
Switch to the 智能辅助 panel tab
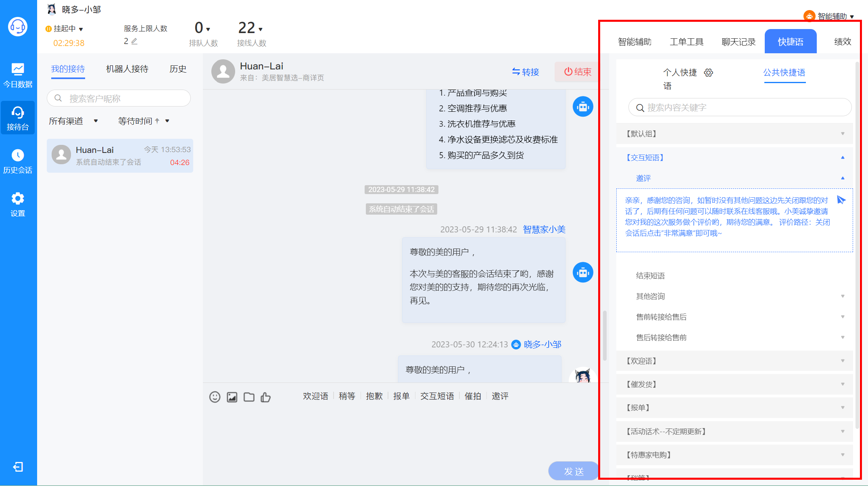coord(634,42)
